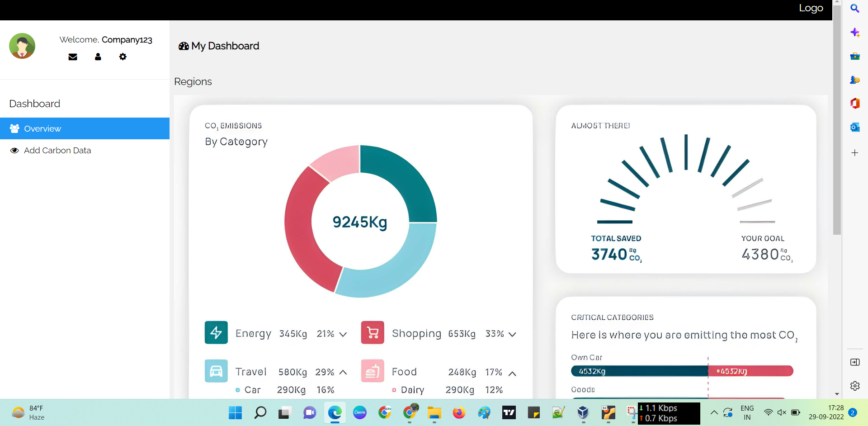Click the 9245Kg total in donut center
The image size is (868, 426).
(360, 222)
